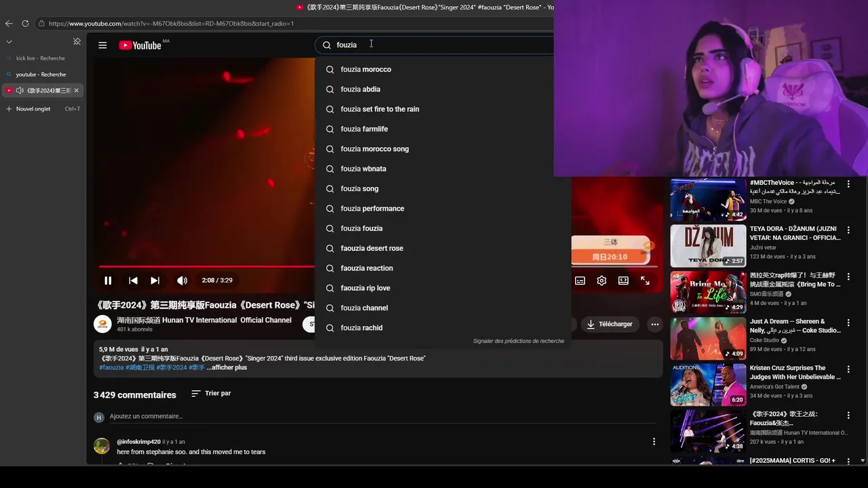The image size is (868, 488).
Task: Unpin the vertical tabs sidebar
Action: coord(77,41)
